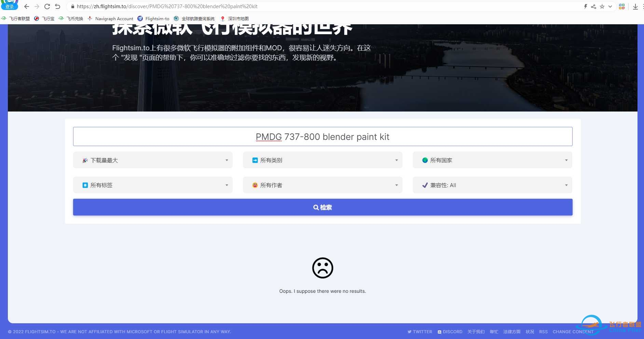Expand the 所有标签 tags dropdown
The height and width of the screenshot is (339, 644).
coord(153,185)
